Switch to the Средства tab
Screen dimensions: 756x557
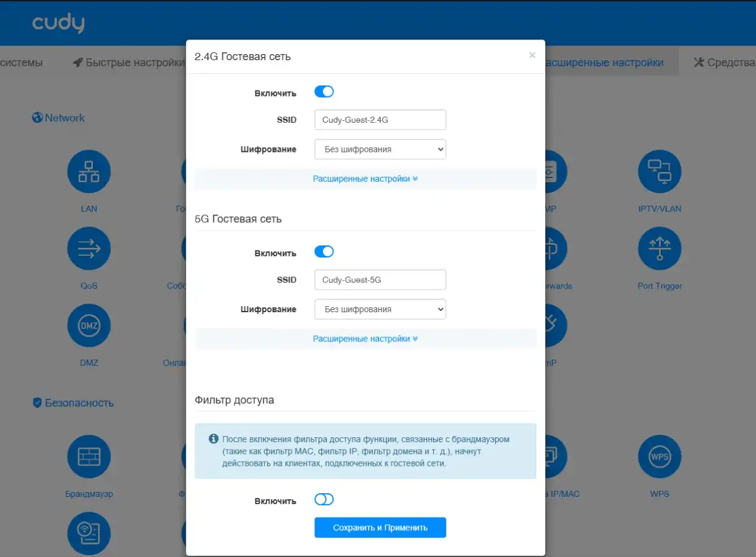(724, 62)
